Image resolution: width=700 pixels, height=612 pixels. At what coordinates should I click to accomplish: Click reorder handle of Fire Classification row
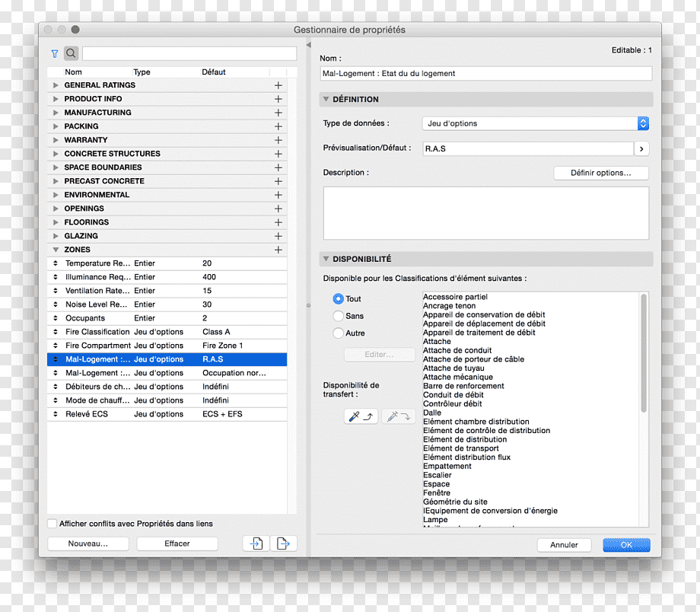click(x=56, y=332)
